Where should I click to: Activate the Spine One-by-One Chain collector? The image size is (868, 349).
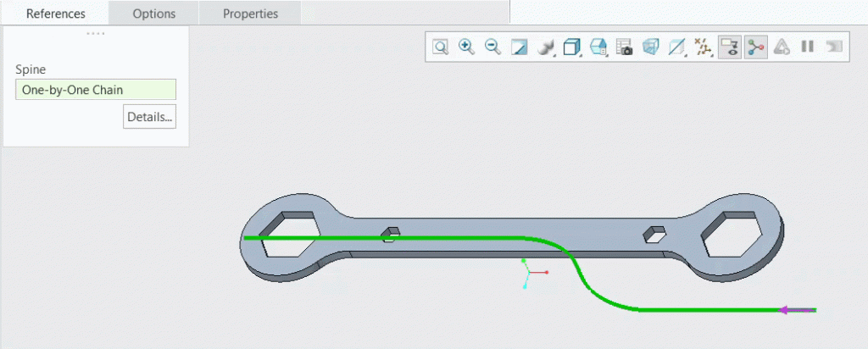tap(96, 90)
